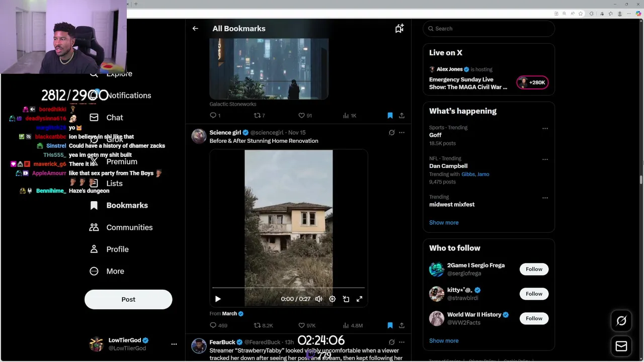Toggle picture-in-picture for the video
Viewport: 644px width, 362px height.
coord(346,299)
